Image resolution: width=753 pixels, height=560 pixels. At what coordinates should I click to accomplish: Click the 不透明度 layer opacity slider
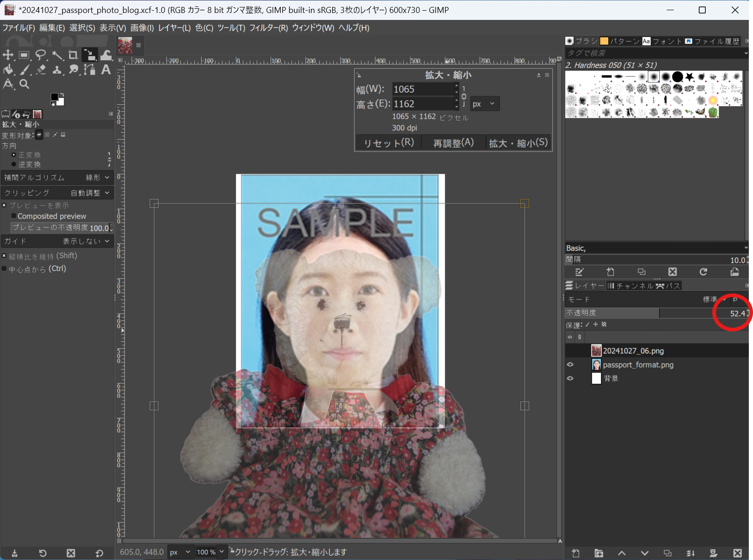(x=649, y=313)
